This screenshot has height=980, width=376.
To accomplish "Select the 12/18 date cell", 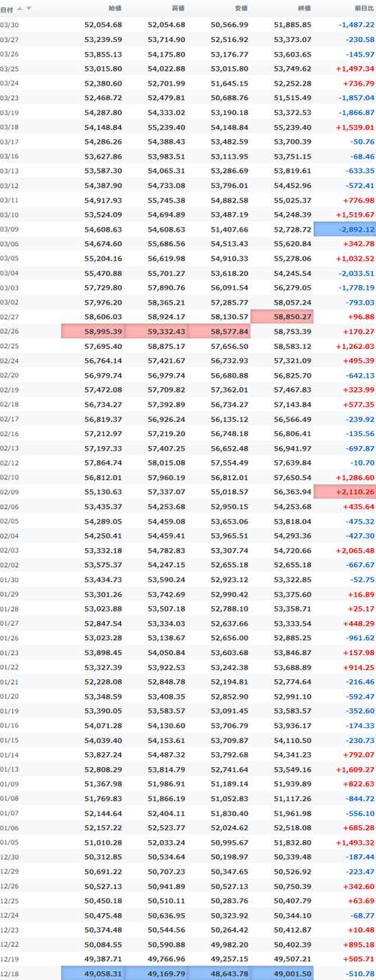I will point(10,973).
